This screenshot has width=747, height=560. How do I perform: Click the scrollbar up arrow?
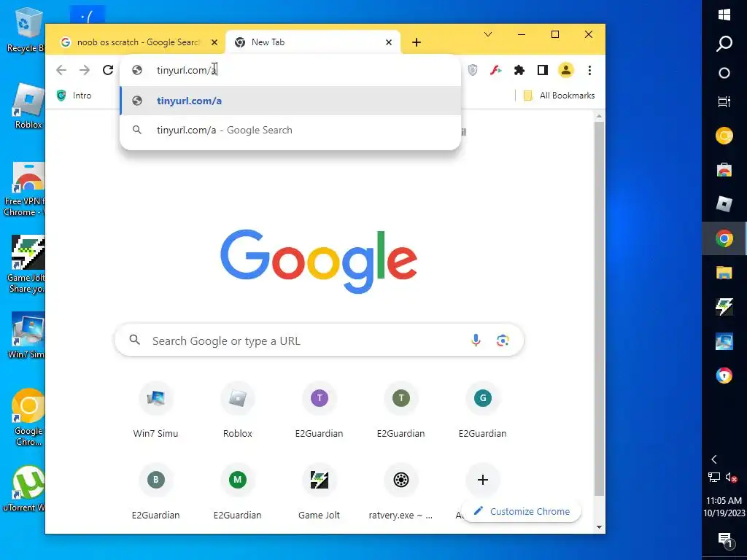(x=600, y=116)
